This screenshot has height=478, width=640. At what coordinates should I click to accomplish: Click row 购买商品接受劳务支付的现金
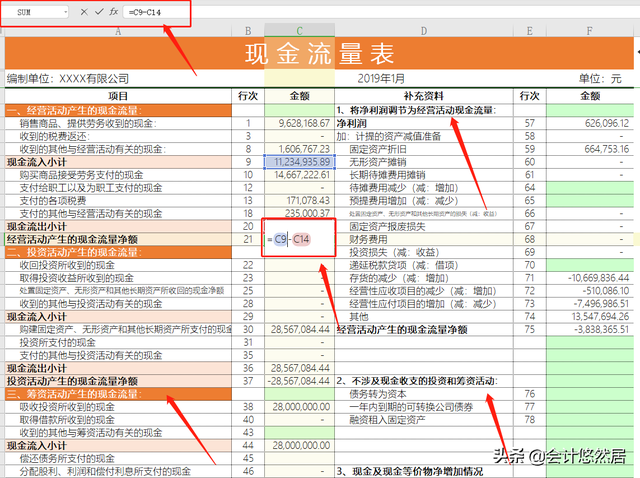pyautogui.click(x=118, y=175)
